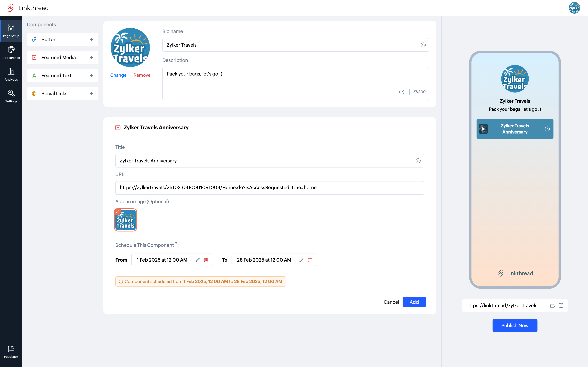
Task: Click the Change profile picture link
Action: [118, 75]
